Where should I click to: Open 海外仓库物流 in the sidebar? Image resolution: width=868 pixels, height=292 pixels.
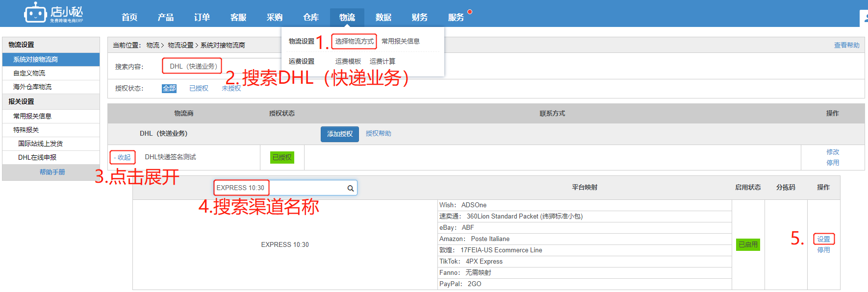(51, 87)
